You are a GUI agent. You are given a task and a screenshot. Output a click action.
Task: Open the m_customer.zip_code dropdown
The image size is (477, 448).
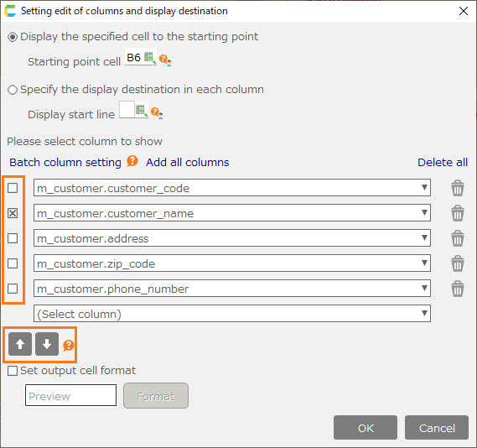(x=232, y=263)
